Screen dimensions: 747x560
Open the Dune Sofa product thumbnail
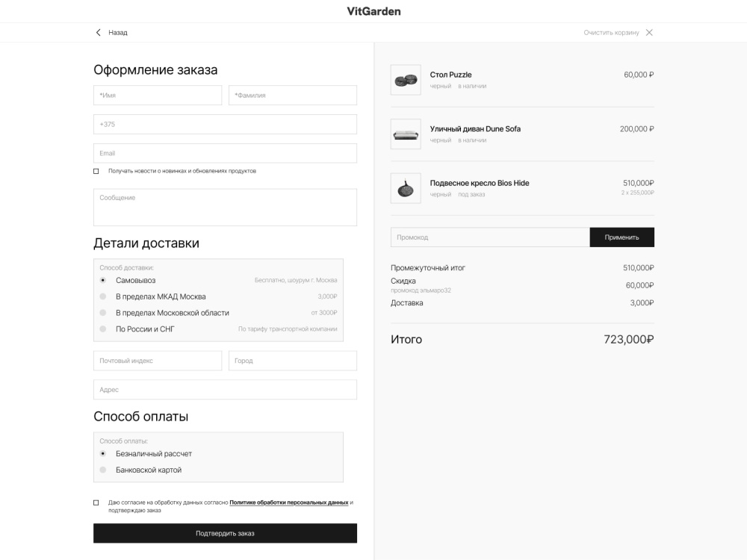406,134
